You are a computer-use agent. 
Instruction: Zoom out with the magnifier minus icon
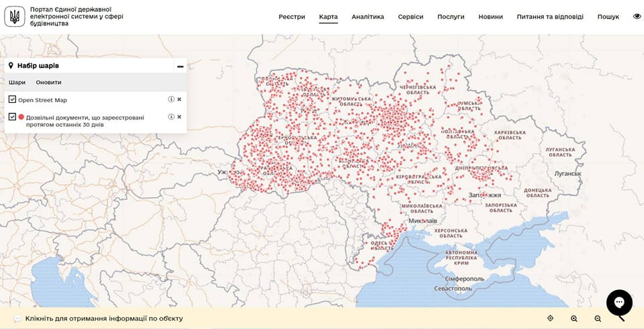click(598, 318)
